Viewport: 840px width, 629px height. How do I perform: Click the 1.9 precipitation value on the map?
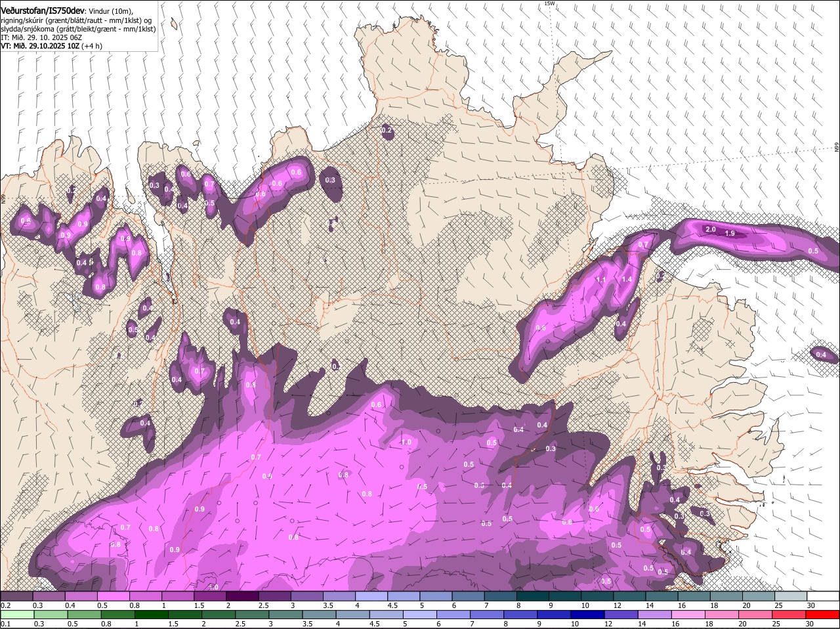[730, 233]
